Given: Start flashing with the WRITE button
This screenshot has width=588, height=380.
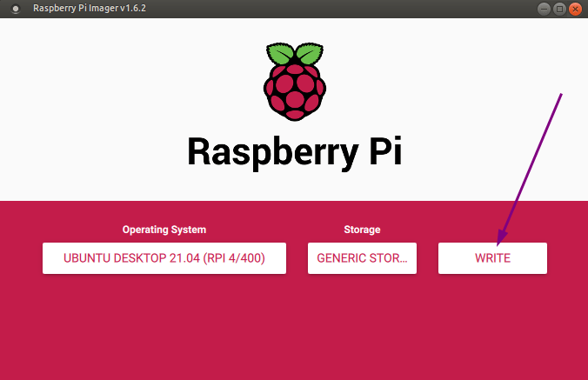Looking at the screenshot, I should (x=492, y=258).
